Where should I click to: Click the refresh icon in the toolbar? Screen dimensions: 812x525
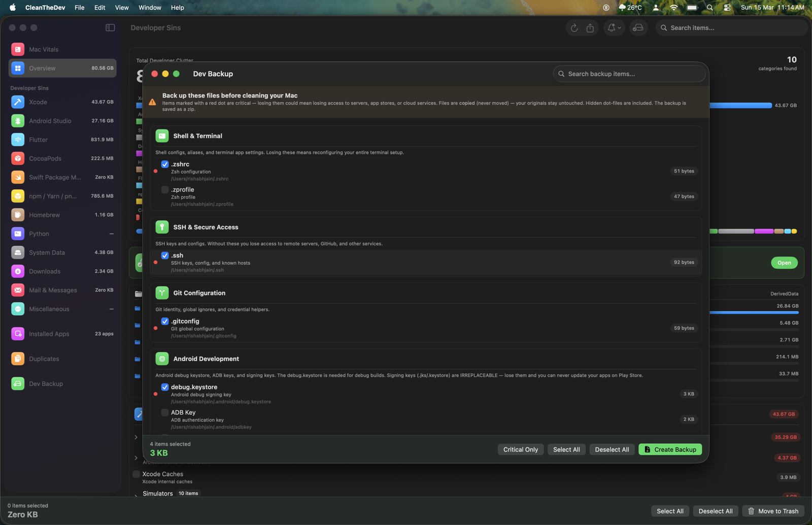[574, 28]
